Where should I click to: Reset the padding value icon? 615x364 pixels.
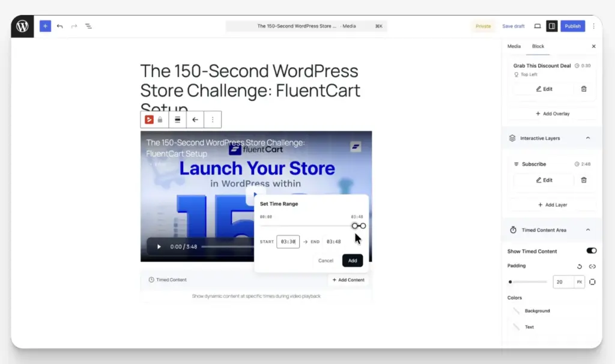pyautogui.click(x=580, y=267)
